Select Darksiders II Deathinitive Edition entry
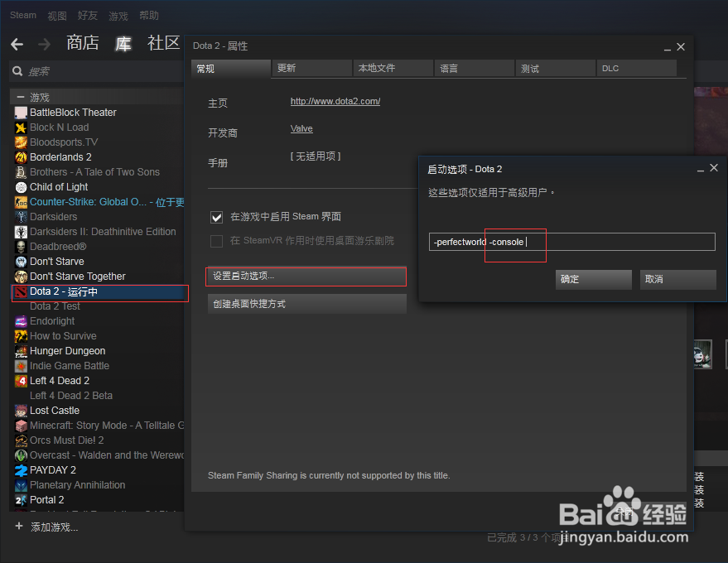 coord(103,232)
